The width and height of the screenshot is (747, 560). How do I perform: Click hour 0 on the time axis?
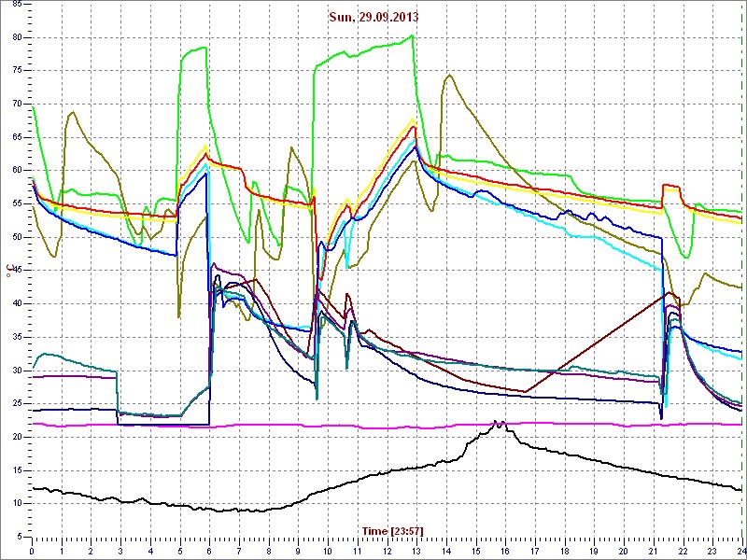32,551
